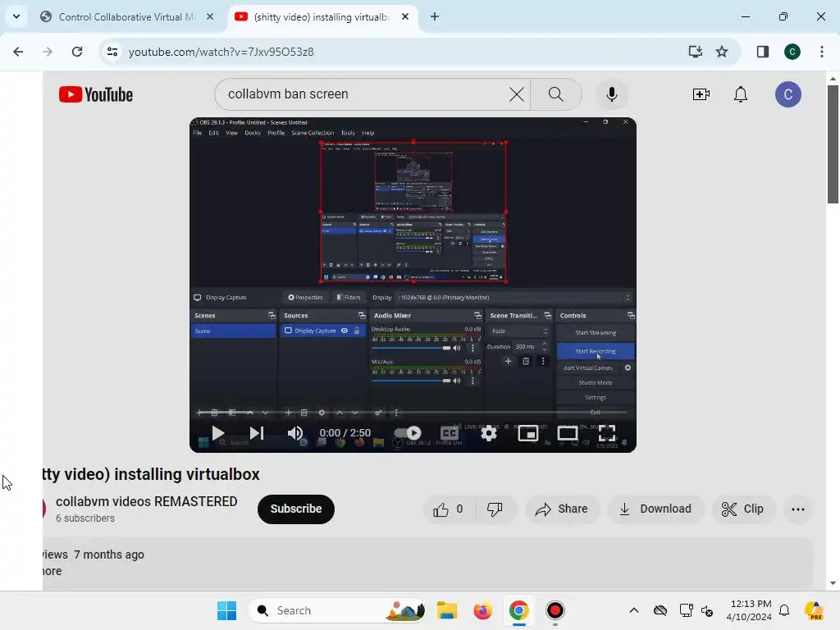The image size is (840, 630).
Task: Activate miniplayer mode
Action: pyautogui.click(x=528, y=433)
